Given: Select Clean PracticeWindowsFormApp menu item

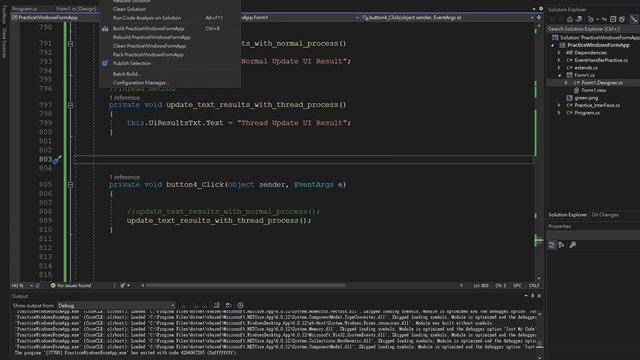Looking at the screenshot, I should 149,46.
